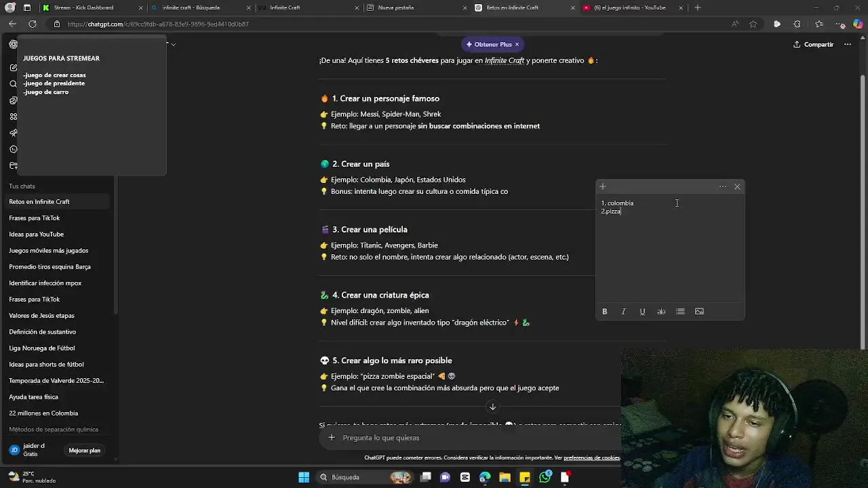
Task: Open a new browser tab
Action: 698,7
